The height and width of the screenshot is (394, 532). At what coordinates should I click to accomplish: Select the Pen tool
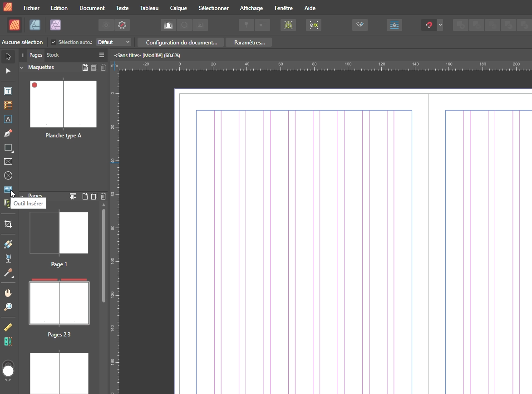[x=8, y=133]
